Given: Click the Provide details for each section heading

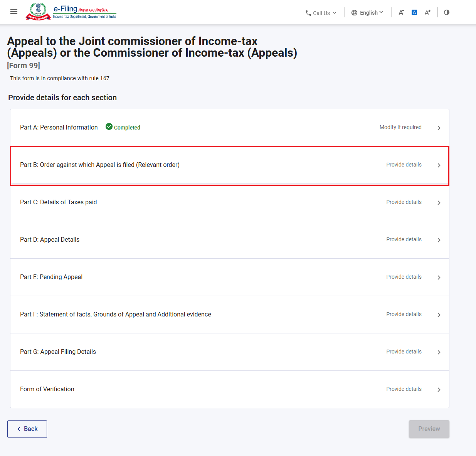Looking at the screenshot, I should coord(62,98).
